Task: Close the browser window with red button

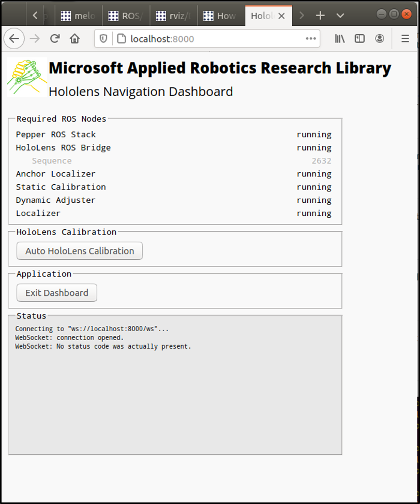Action: (x=407, y=14)
